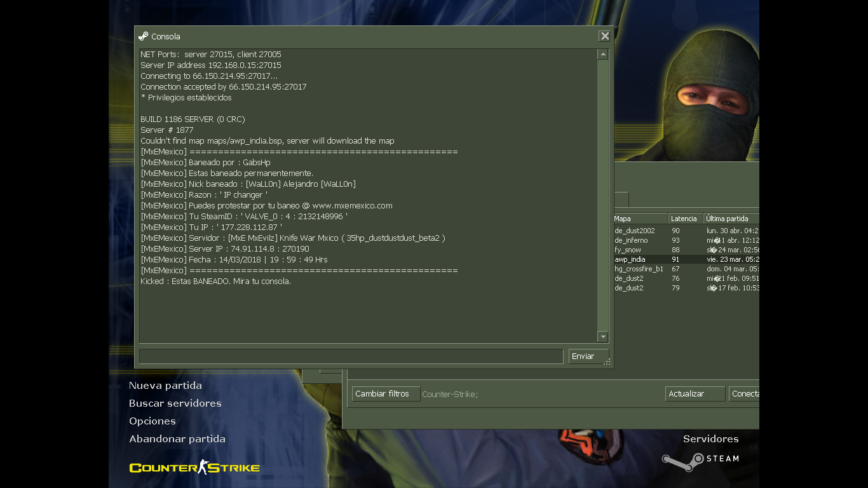Image resolution: width=868 pixels, height=488 pixels.
Task: Select the de_inferno server row
Action: coord(686,240)
